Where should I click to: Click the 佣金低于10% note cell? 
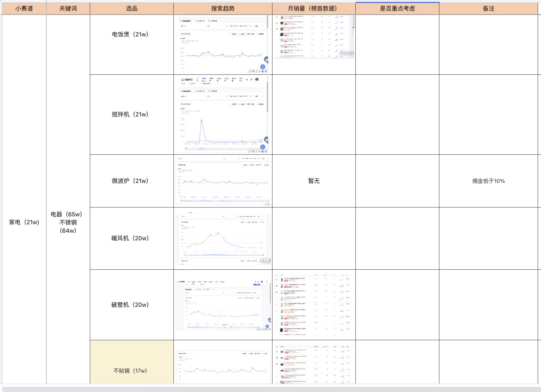click(488, 181)
